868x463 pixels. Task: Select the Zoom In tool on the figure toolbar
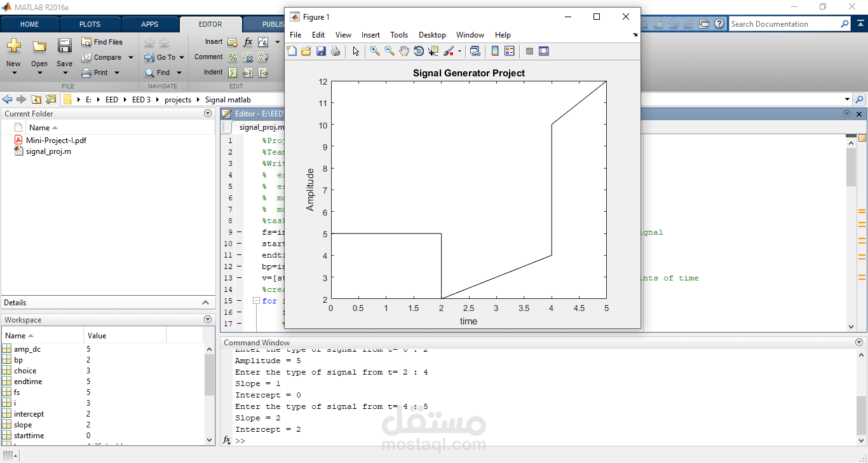tap(375, 51)
